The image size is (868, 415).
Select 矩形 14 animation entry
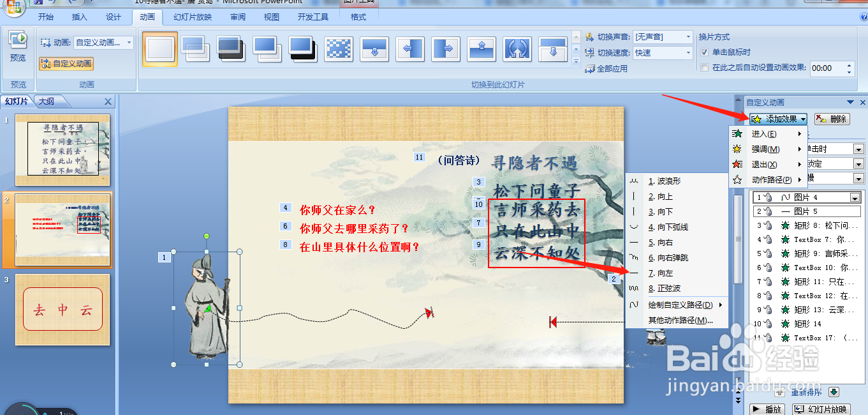pyautogui.click(x=807, y=324)
